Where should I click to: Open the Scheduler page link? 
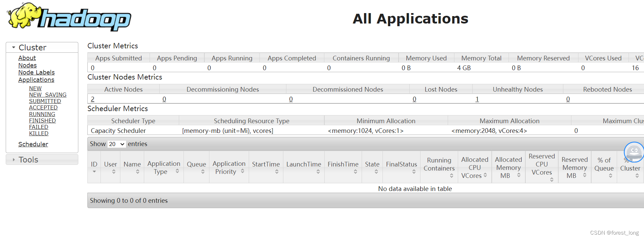[x=33, y=144]
